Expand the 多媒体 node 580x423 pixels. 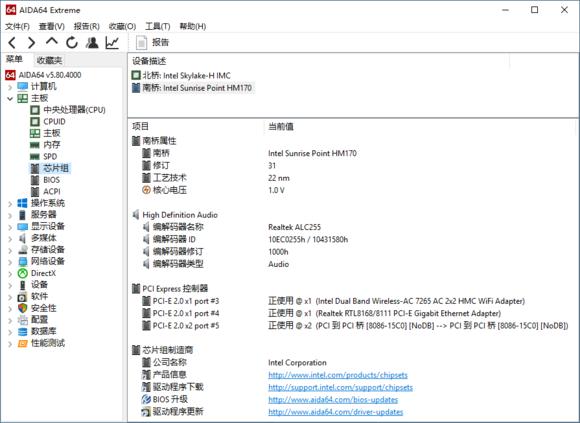10,238
